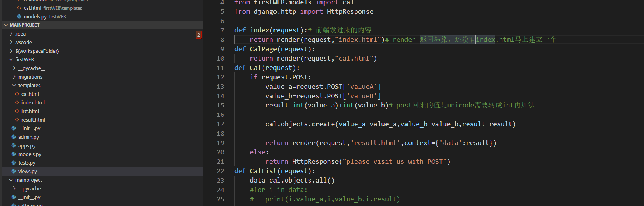
Task: Click the HTML file icon beside index.html
Action: point(17,103)
